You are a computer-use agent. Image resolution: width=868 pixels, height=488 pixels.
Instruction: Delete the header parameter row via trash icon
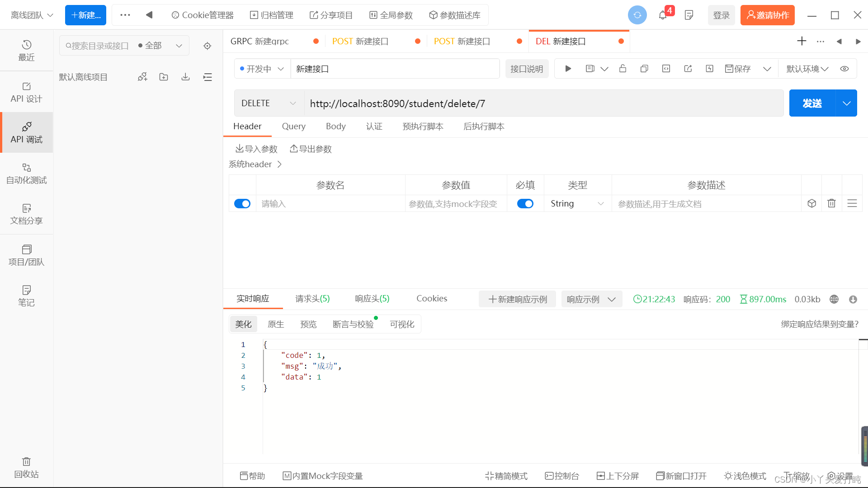click(x=831, y=203)
